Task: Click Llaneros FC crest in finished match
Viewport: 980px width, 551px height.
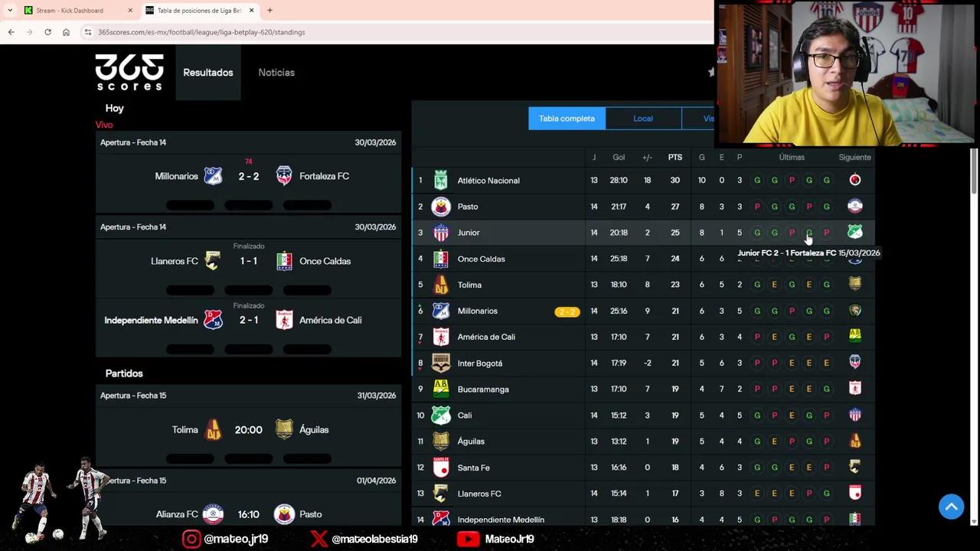Action: point(213,261)
